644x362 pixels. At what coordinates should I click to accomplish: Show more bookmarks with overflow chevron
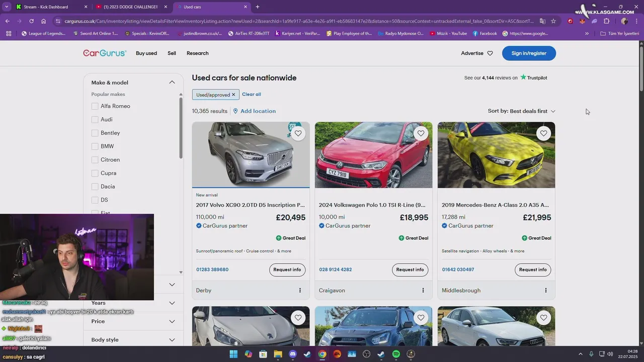[x=587, y=34]
